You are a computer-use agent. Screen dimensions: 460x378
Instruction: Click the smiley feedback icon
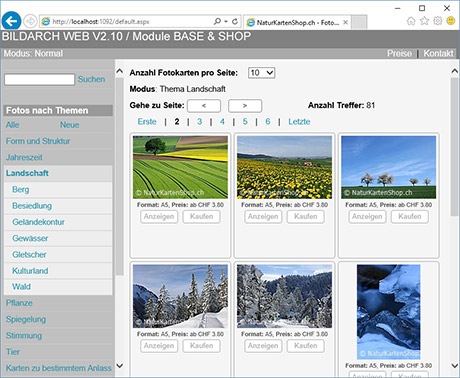click(451, 21)
